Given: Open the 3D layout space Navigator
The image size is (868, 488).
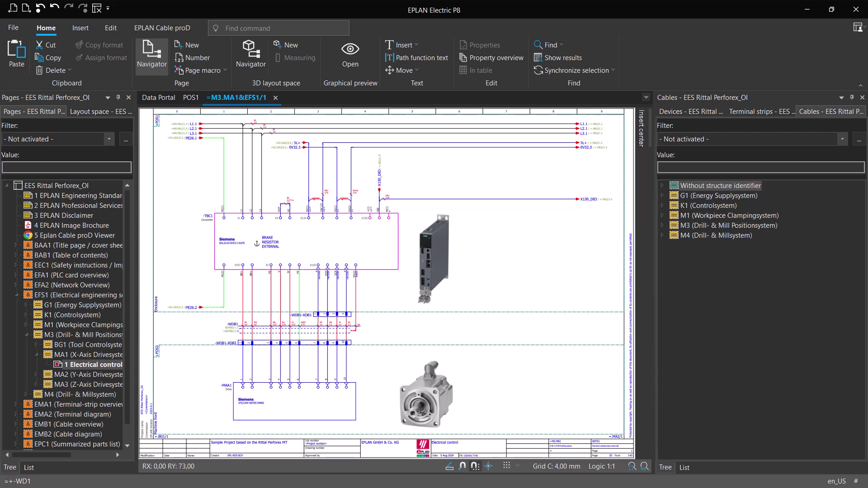Looking at the screenshot, I should click(x=250, y=53).
